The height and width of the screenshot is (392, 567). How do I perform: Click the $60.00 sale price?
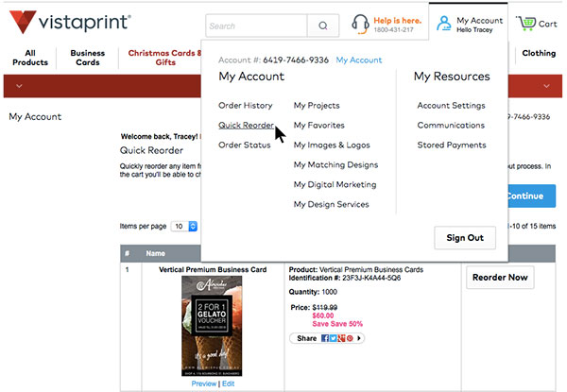(x=322, y=315)
